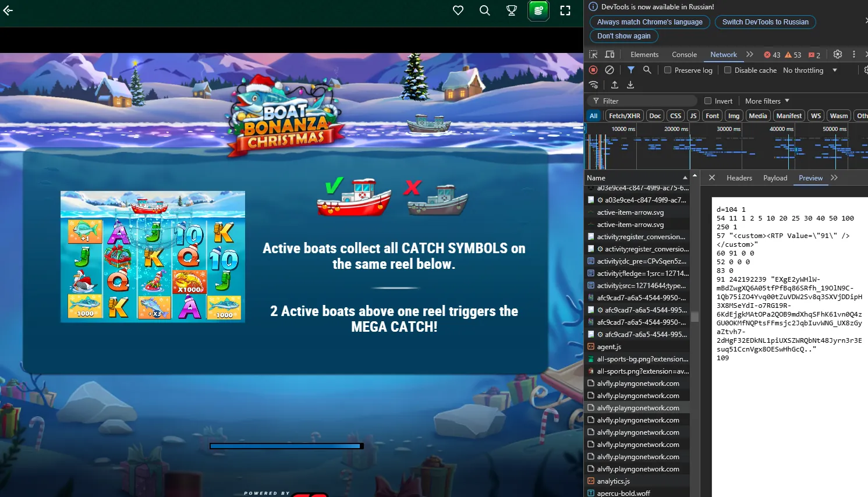Click Switch DevTools to Russian button
This screenshot has width=868, height=497.
[x=765, y=22]
